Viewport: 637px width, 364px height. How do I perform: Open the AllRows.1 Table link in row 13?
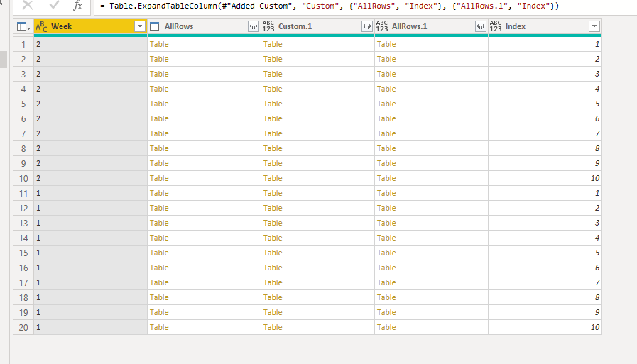tap(386, 223)
